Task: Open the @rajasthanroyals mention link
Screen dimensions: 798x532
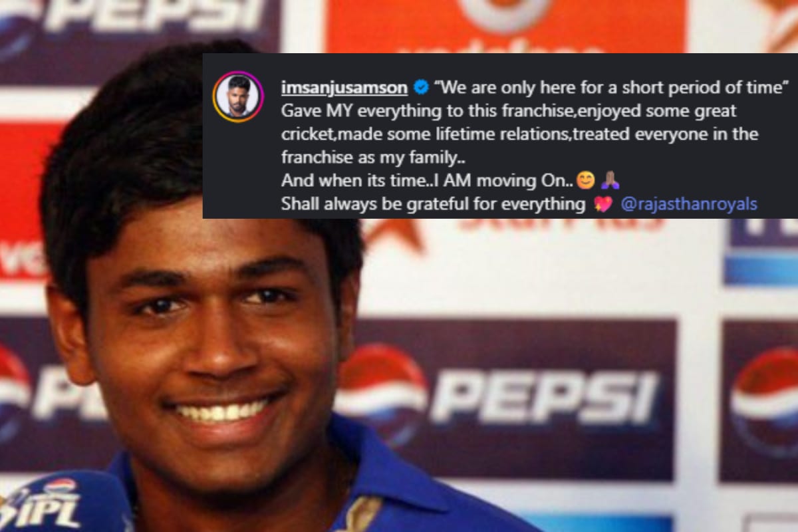Action: click(x=688, y=204)
